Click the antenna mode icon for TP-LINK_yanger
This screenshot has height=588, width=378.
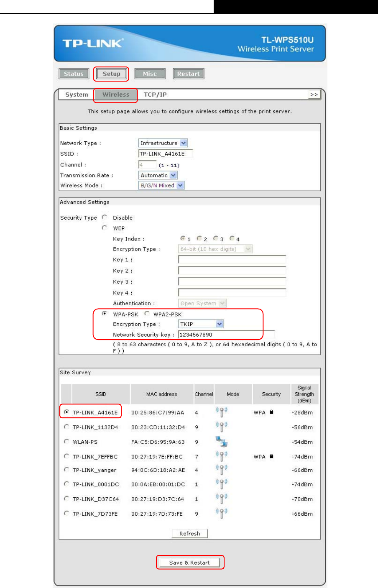[x=222, y=470]
